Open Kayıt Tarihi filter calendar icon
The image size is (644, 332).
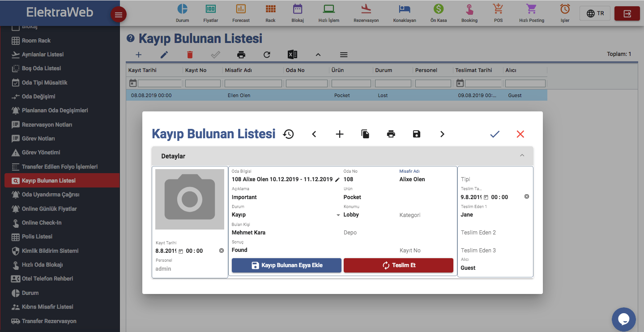pyautogui.click(x=132, y=83)
